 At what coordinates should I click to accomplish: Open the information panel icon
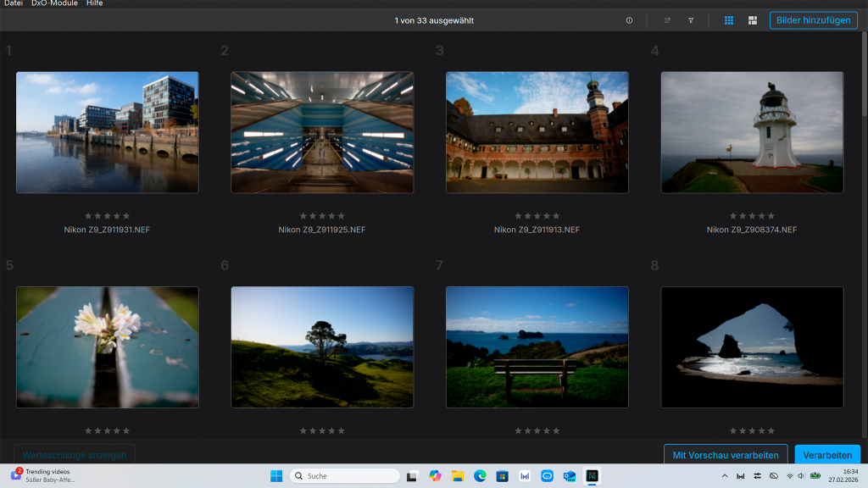(x=629, y=19)
